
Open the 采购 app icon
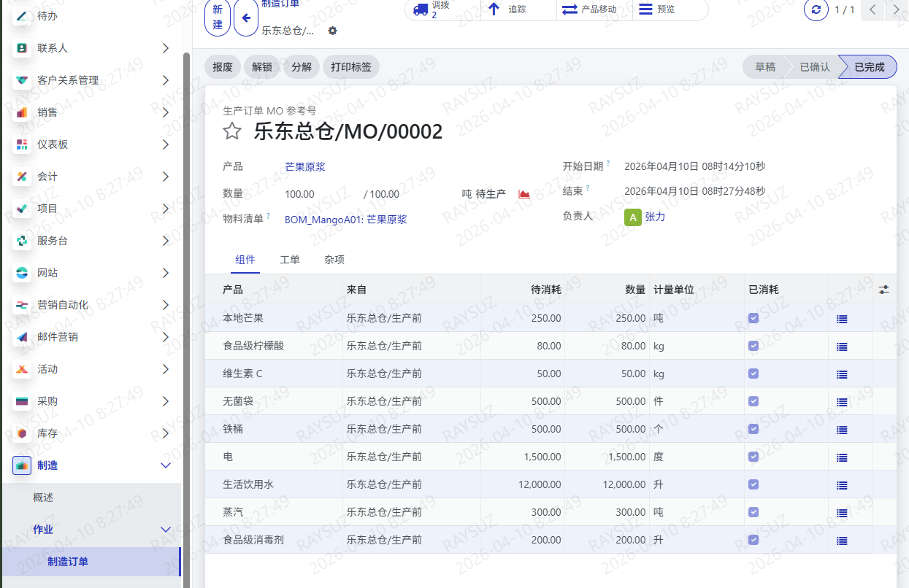pyautogui.click(x=22, y=401)
